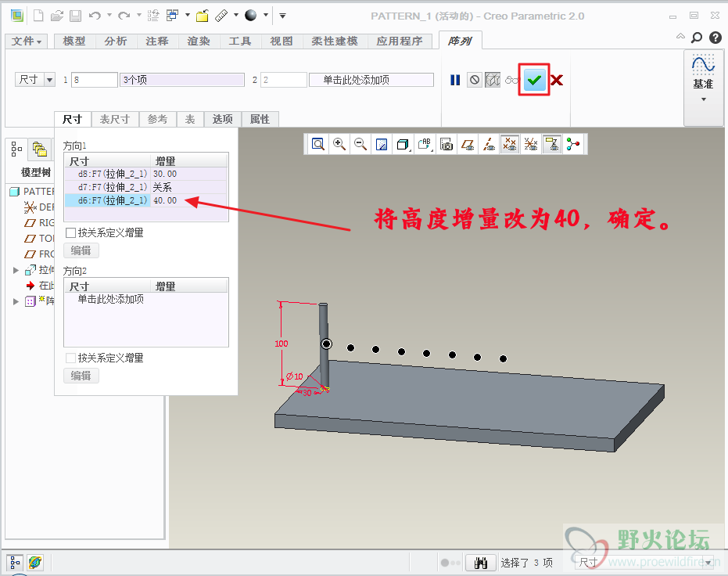
Task: Confirm the pattern with the green checkmark
Action: coord(535,80)
